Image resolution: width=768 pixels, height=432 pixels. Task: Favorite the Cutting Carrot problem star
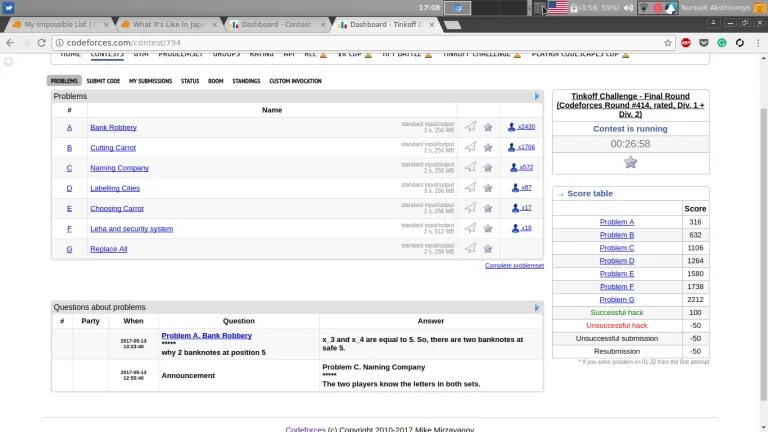click(x=488, y=147)
